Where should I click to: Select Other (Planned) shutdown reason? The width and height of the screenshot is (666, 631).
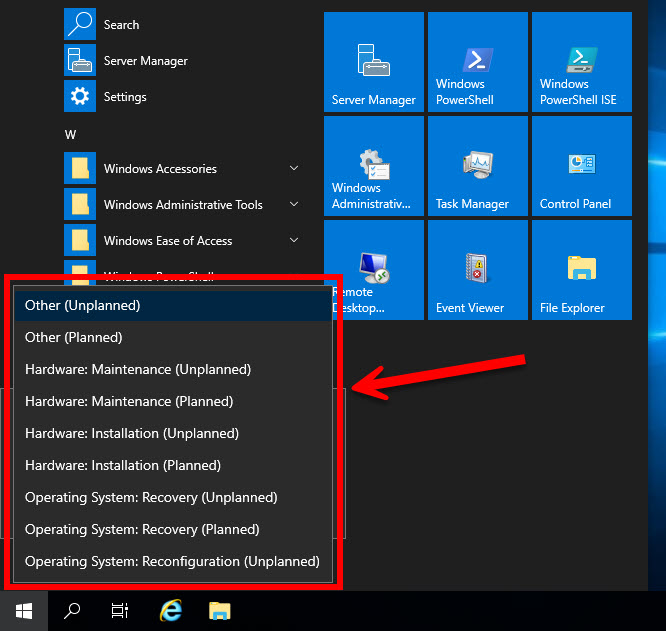coord(173,337)
